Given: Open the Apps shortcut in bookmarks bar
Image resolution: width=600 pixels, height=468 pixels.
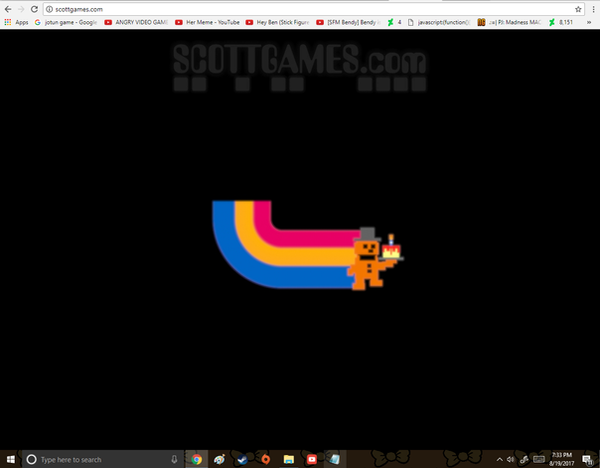Looking at the screenshot, I should (x=16, y=22).
